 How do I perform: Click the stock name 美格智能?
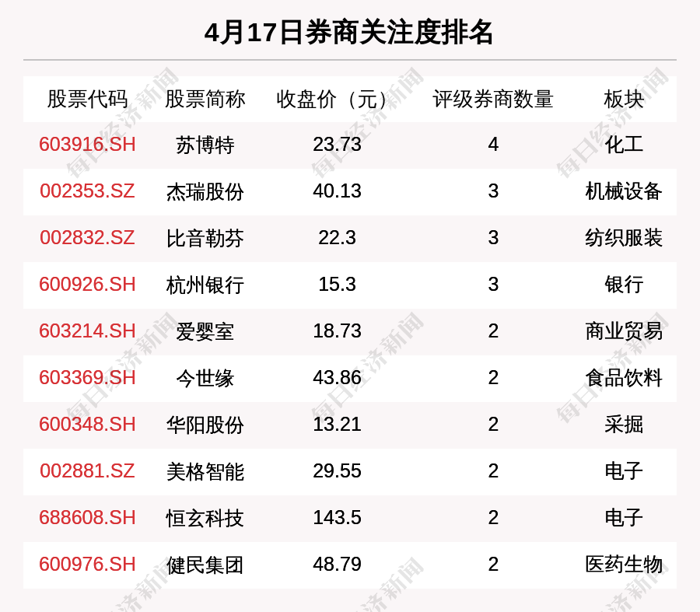[x=205, y=472]
